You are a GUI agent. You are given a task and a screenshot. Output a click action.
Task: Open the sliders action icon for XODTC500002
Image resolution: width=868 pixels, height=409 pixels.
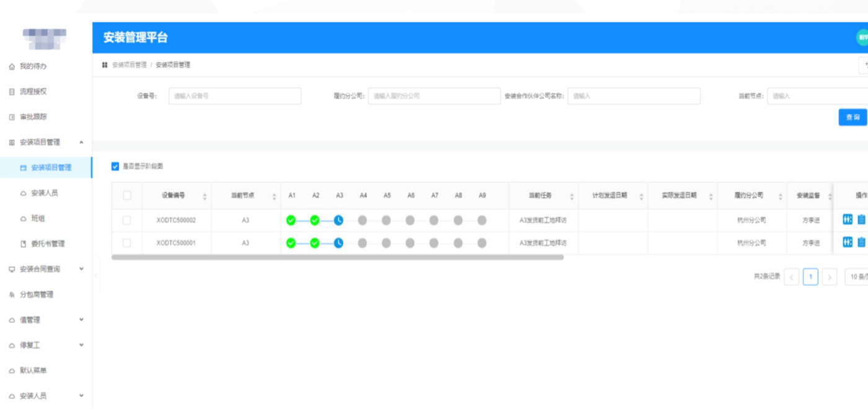pyautogui.click(x=848, y=220)
